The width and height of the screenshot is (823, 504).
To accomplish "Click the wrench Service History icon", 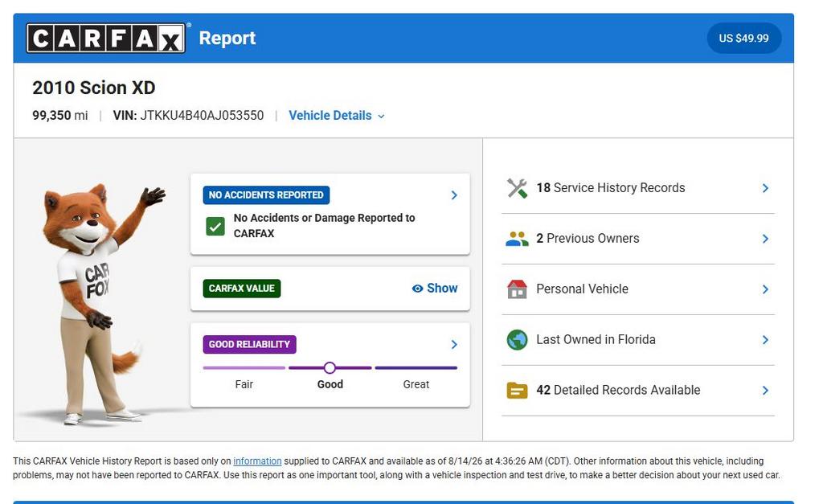I will (x=517, y=188).
